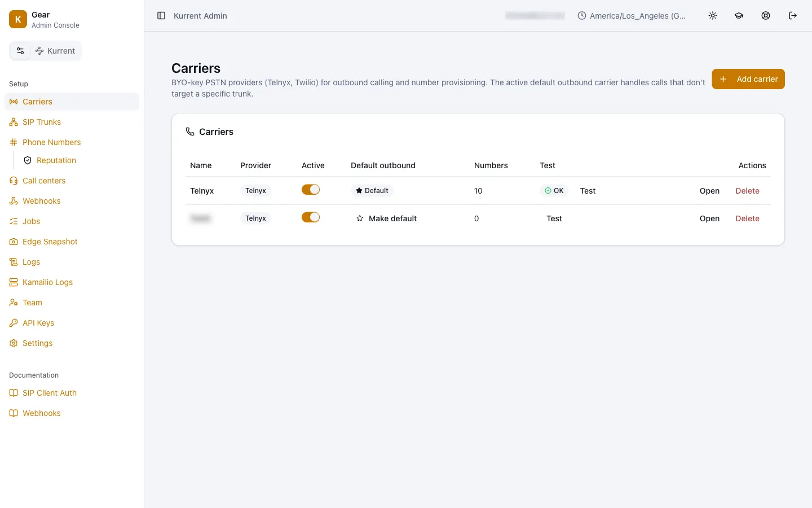Open the Jobs page
Image resolution: width=812 pixels, height=508 pixels.
pos(72,221)
